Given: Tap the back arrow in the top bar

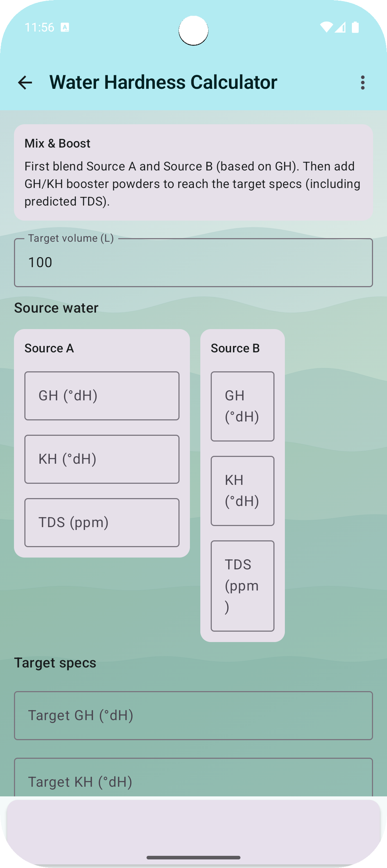Looking at the screenshot, I should click(24, 82).
